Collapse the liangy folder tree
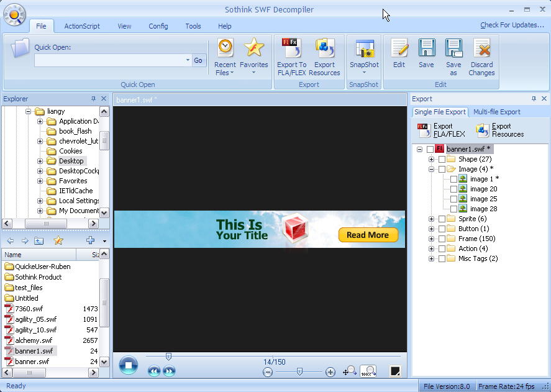The width and height of the screenshot is (551, 392). click(x=28, y=111)
